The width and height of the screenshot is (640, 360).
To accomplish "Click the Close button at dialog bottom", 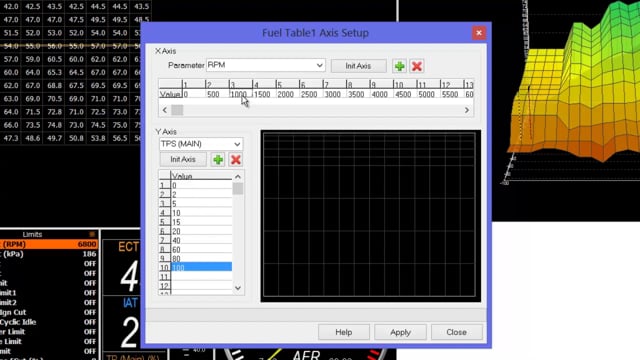I will [x=456, y=332].
